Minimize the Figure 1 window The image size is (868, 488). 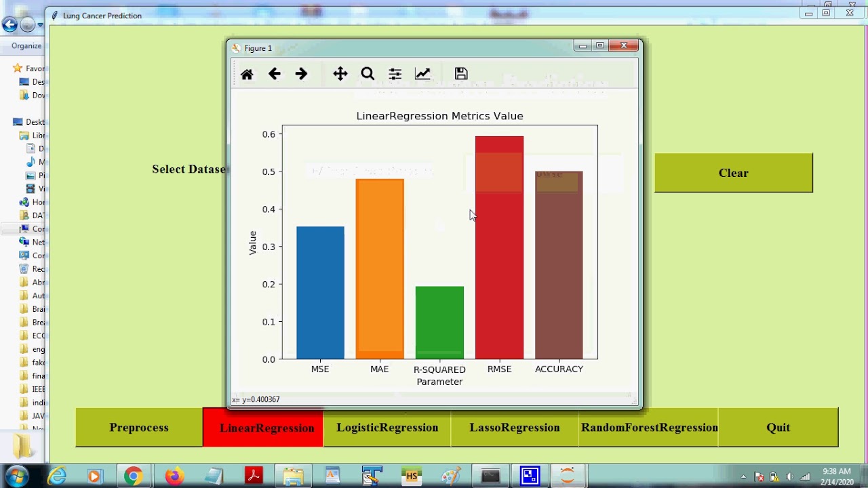click(x=583, y=45)
